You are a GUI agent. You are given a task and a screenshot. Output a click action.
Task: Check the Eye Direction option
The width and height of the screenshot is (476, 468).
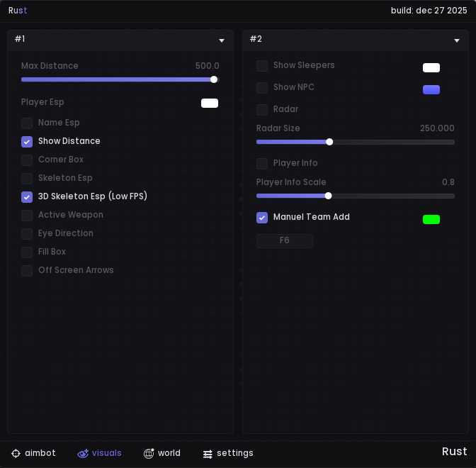coord(27,234)
